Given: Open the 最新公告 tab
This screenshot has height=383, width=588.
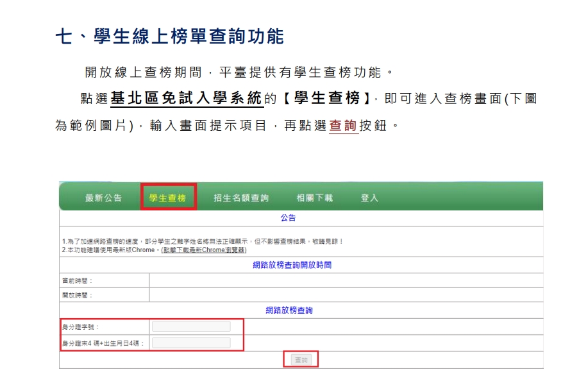Looking at the screenshot, I should coord(103,198).
